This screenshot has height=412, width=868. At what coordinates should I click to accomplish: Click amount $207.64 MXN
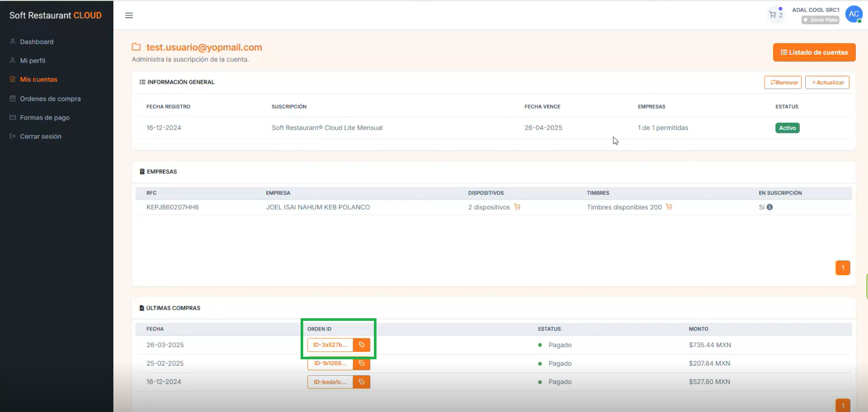tap(709, 364)
